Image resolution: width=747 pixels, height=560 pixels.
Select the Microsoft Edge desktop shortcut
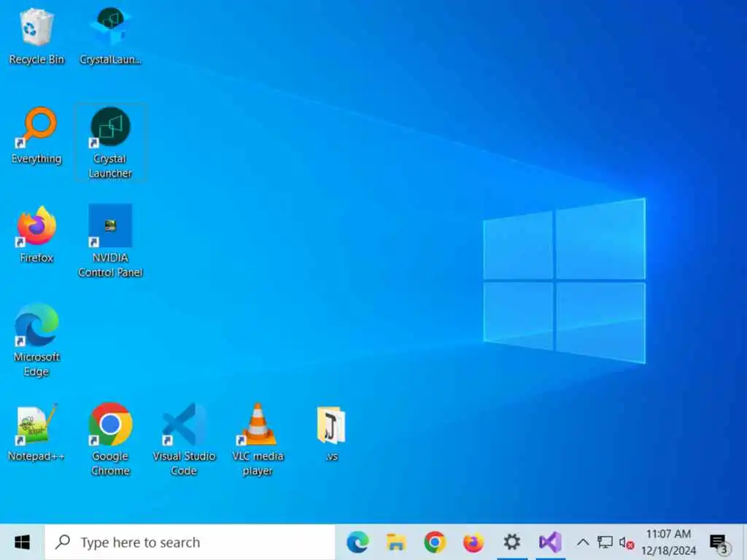click(36, 340)
